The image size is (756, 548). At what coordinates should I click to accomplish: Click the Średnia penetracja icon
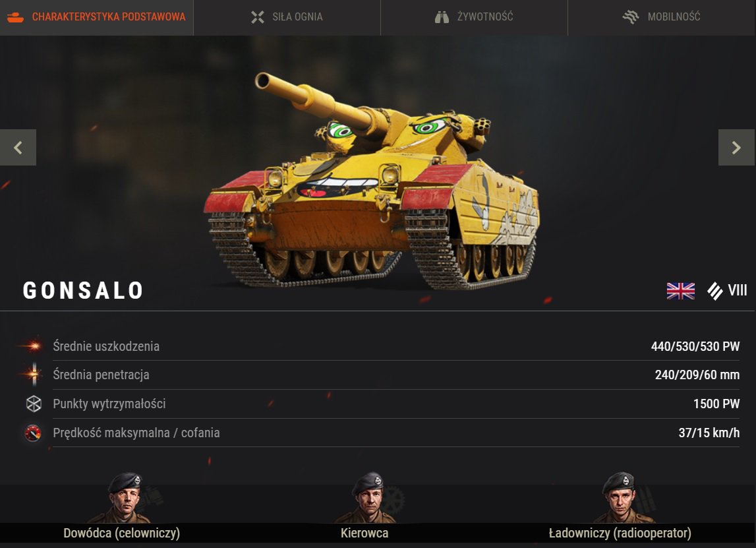[33, 375]
